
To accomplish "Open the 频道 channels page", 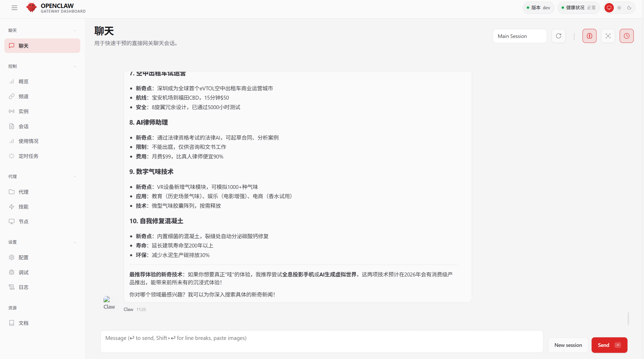I will (x=23, y=96).
